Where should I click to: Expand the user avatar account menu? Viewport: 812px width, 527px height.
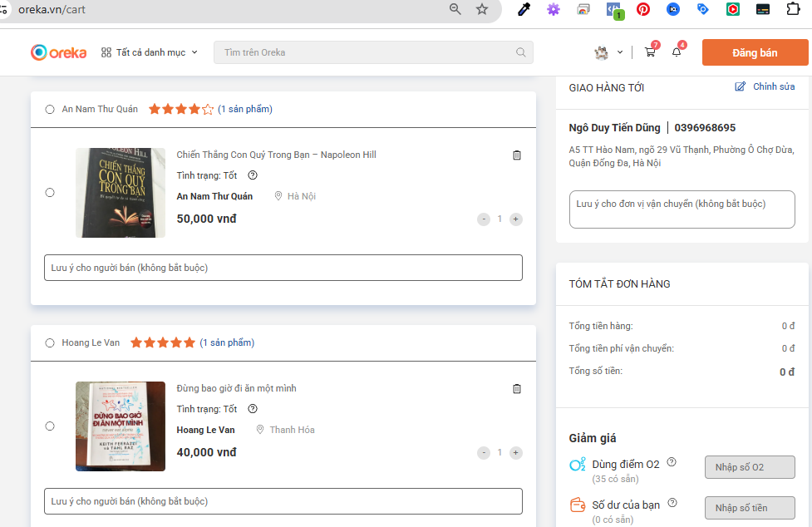click(608, 52)
